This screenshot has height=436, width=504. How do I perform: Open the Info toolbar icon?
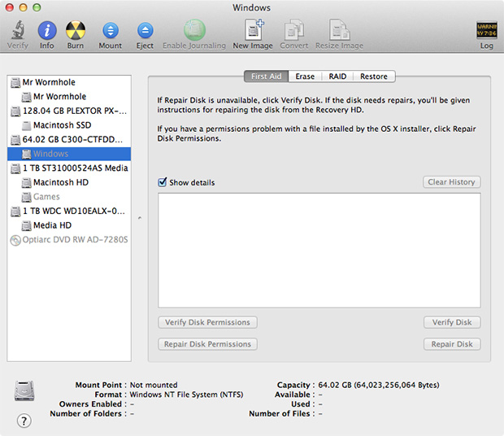click(x=47, y=30)
